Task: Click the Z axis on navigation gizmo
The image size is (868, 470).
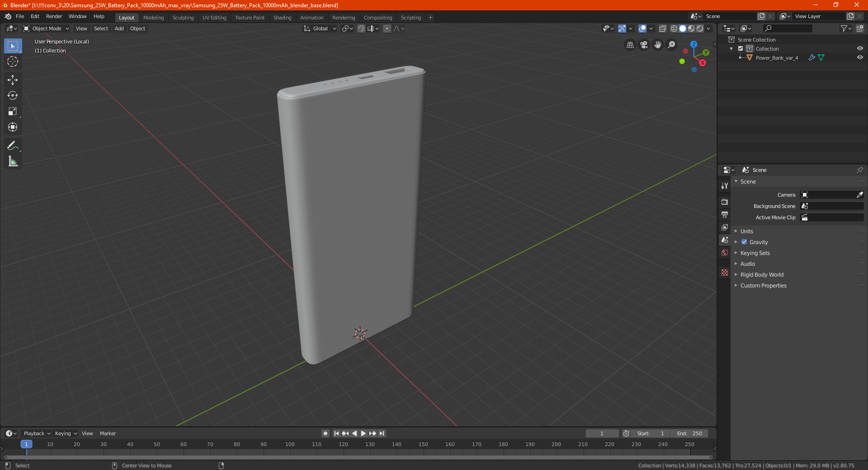Action: coord(693,44)
